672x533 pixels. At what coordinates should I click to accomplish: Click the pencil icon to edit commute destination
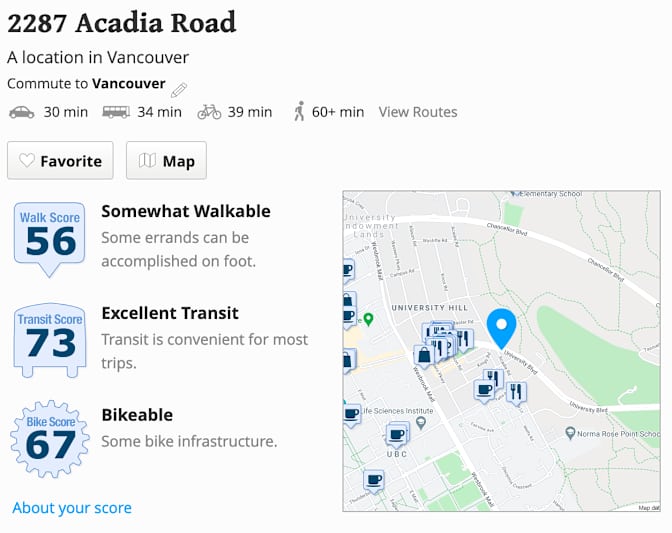tap(179, 88)
